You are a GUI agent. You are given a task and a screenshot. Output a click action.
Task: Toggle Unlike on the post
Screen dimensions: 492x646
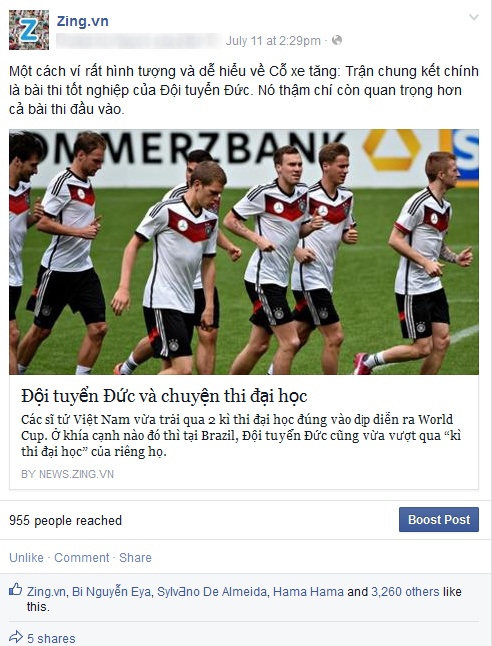[x=26, y=557]
